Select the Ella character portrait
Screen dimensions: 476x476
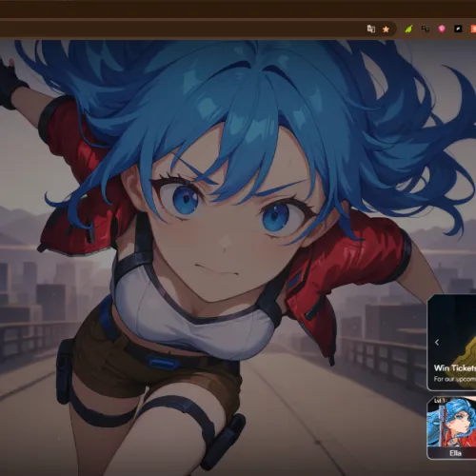click(x=451, y=422)
